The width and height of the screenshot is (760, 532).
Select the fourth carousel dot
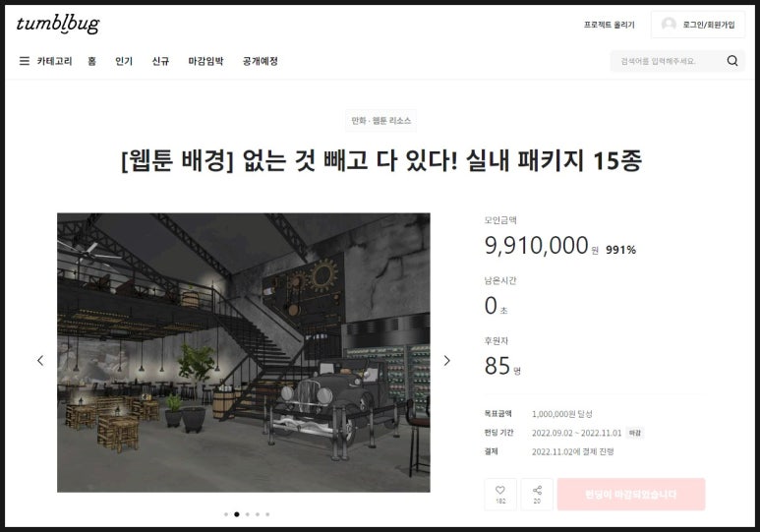258,514
